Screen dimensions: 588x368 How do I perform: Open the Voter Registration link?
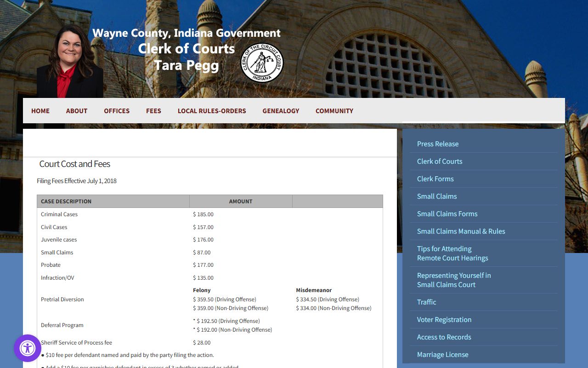[444, 320]
